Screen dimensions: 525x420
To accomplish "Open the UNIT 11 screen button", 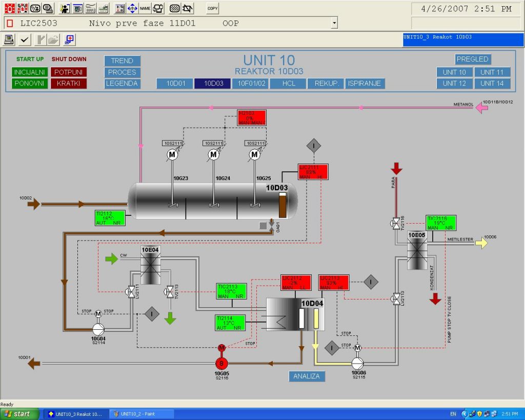I will click(492, 72).
